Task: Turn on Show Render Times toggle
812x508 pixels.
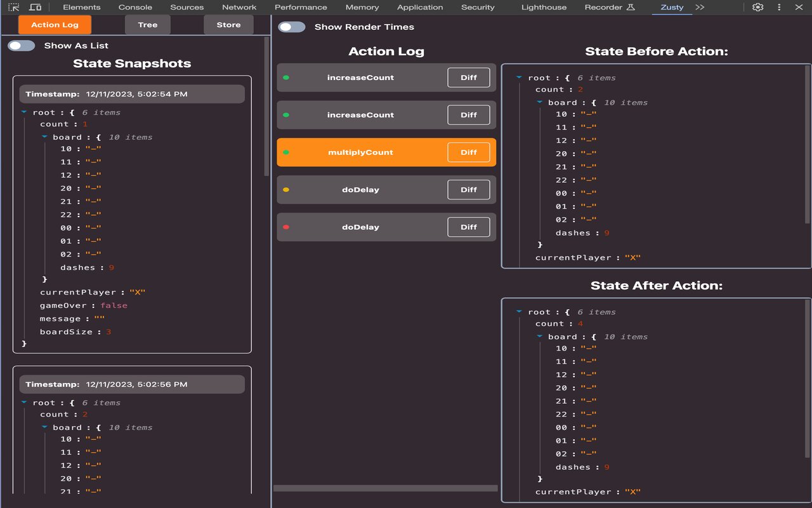Action: (292, 27)
